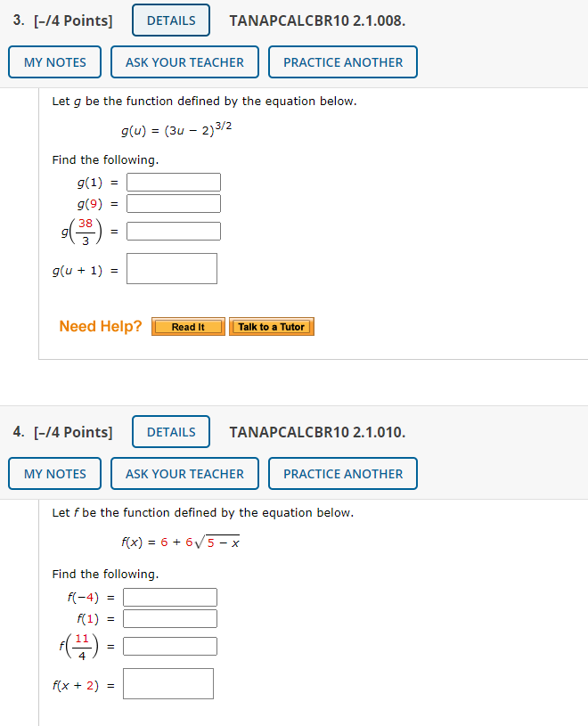The height and width of the screenshot is (726, 588).
Task: Click the Need Help? label
Action: click(100, 326)
